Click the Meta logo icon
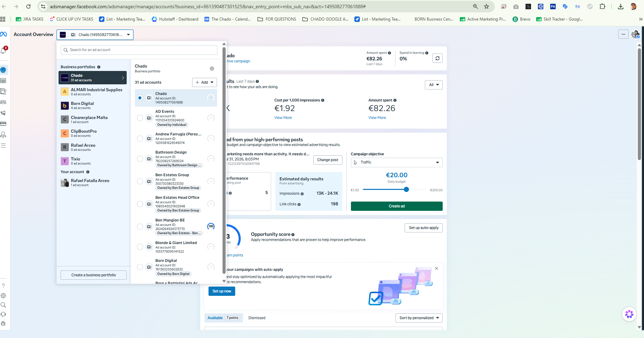The image size is (644, 338). 3,34
